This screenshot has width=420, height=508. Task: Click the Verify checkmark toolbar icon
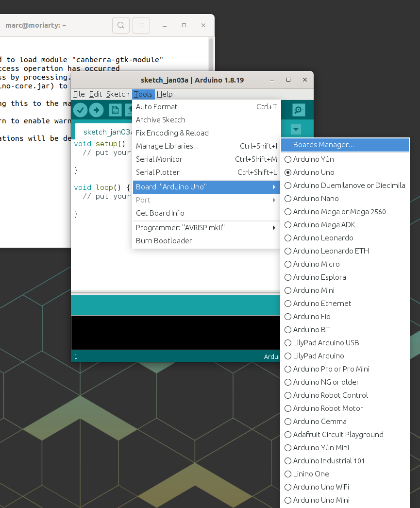80,110
